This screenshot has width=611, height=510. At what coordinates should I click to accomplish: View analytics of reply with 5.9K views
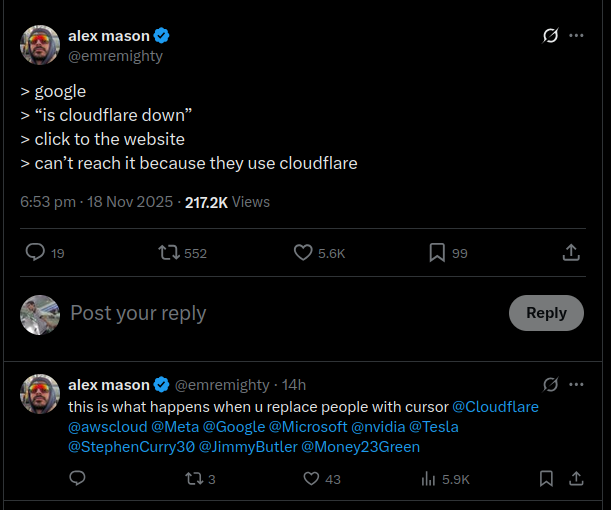click(x=430, y=479)
